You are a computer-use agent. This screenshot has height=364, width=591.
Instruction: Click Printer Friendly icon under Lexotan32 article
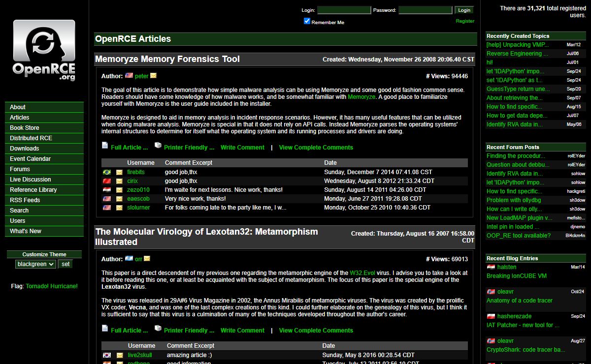[x=158, y=329]
